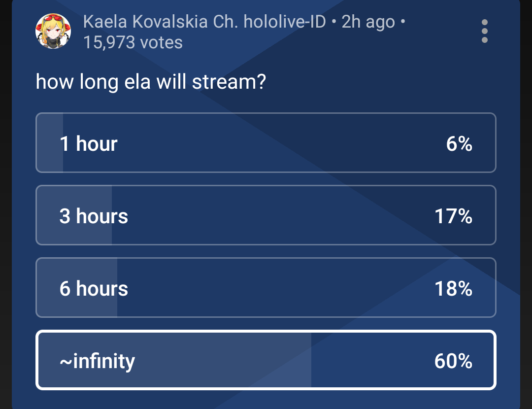Click the '1 hour' option label text
532x409 pixels.
(x=89, y=144)
